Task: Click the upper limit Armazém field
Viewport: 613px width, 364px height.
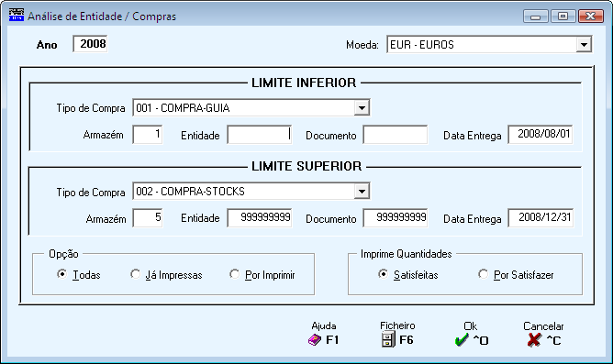Action: pyautogui.click(x=148, y=218)
